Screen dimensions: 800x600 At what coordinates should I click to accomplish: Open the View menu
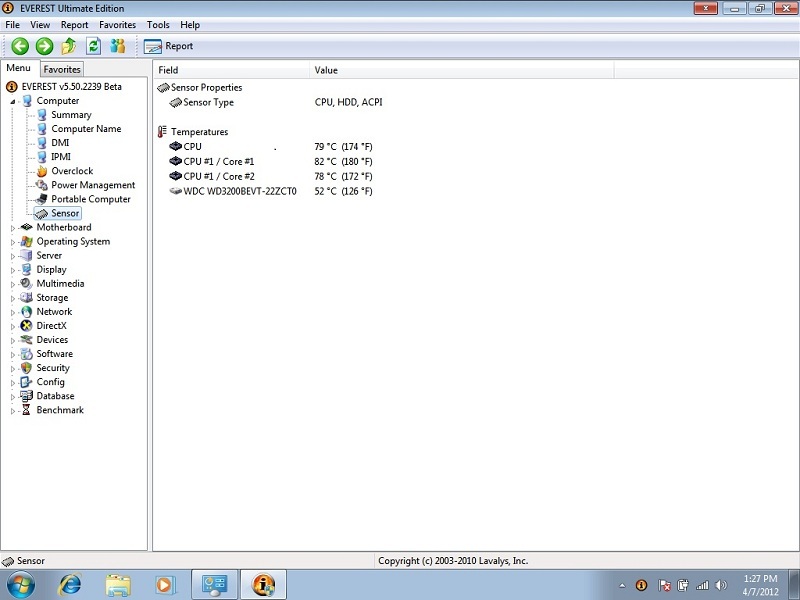click(x=40, y=24)
